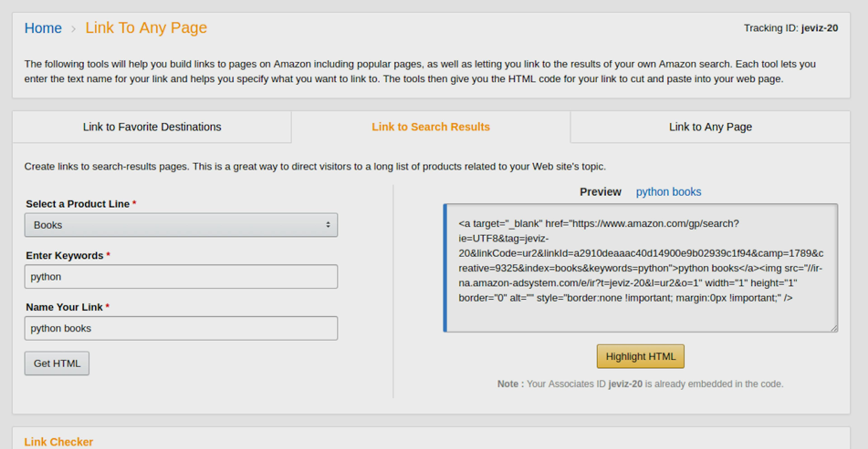Click the 'Create links to search-results pages' description
868x449 pixels.
(x=315, y=167)
